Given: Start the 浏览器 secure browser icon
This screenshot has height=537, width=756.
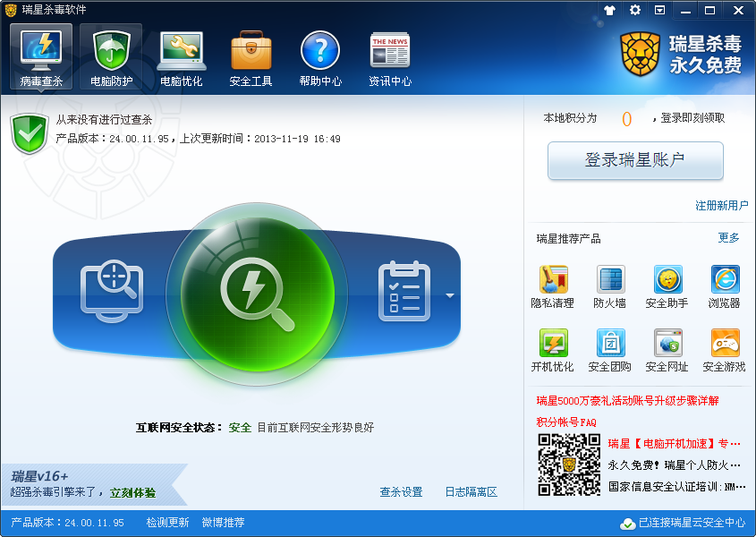Looking at the screenshot, I should point(725,279).
